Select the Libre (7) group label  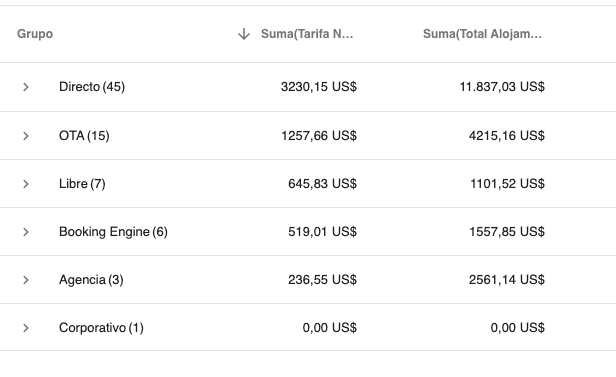pyautogui.click(x=82, y=183)
